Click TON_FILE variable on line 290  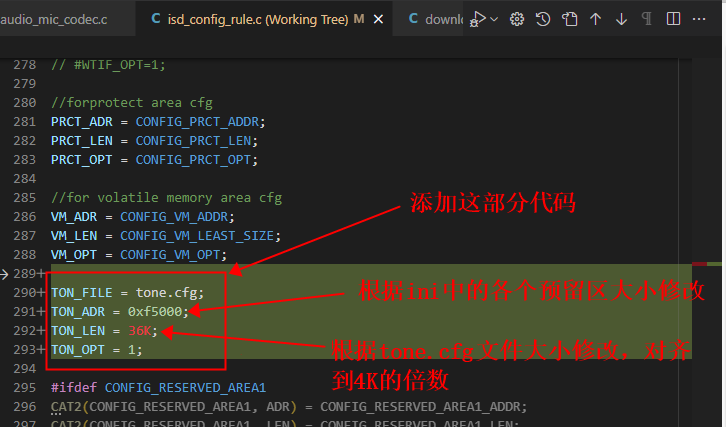(x=81, y=293)
